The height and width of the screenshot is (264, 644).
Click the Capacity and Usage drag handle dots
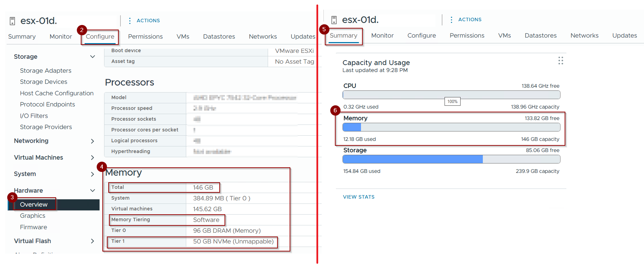(560, 61)
